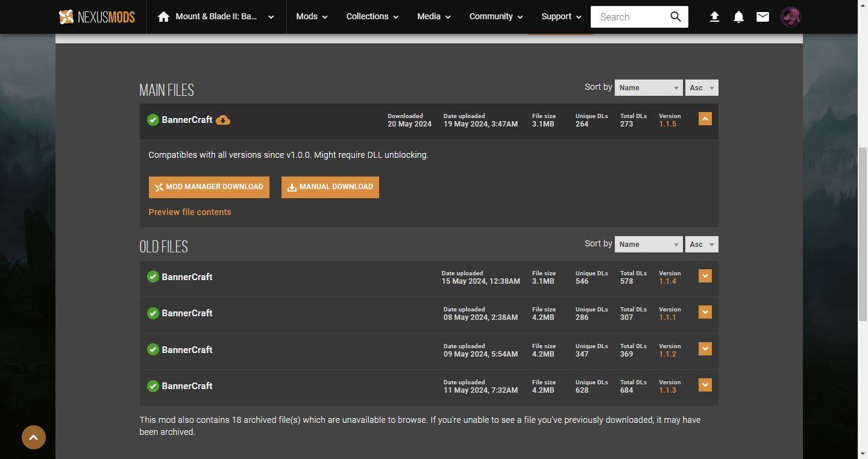Click version number 1.1.5

pos(668,124)
